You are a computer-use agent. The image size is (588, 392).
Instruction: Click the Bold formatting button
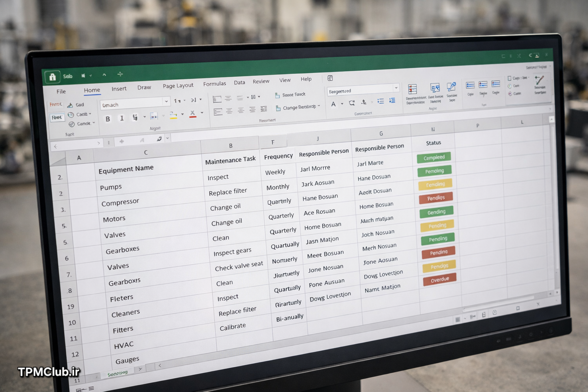point(108,119)
